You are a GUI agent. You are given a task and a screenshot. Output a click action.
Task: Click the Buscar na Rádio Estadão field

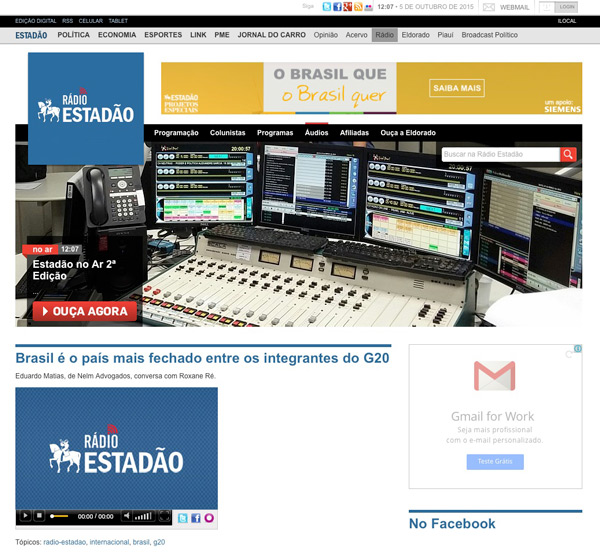pyautogui.click(x=500, y=154)
